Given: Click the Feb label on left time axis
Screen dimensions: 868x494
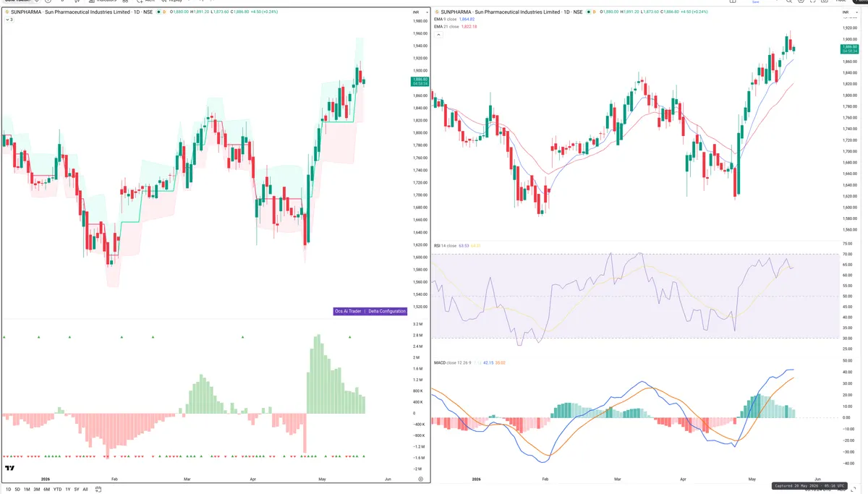Looking at the screenshot, I should pos(114,479).
